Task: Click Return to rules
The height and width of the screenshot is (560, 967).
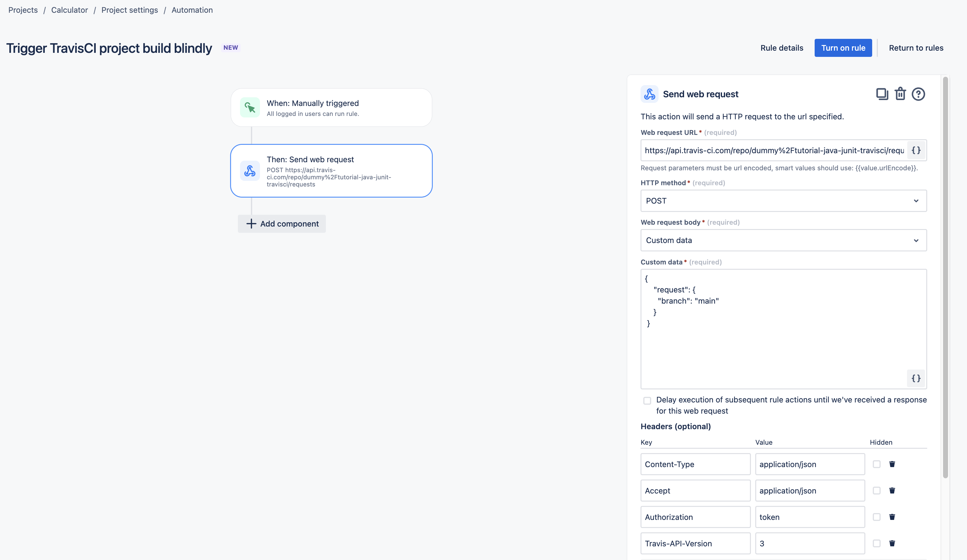Action: (916, 48)
